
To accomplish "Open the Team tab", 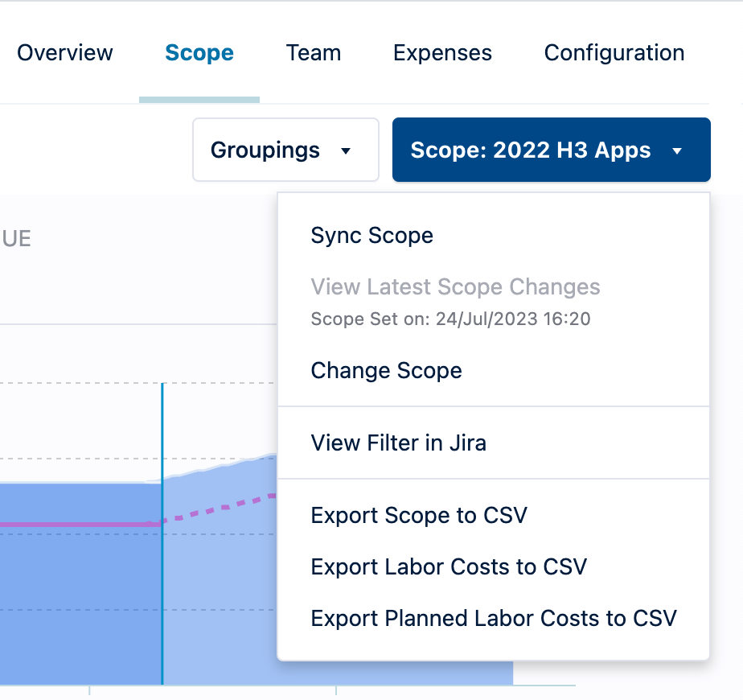I will pyautogui.click(x=313, y=52).
